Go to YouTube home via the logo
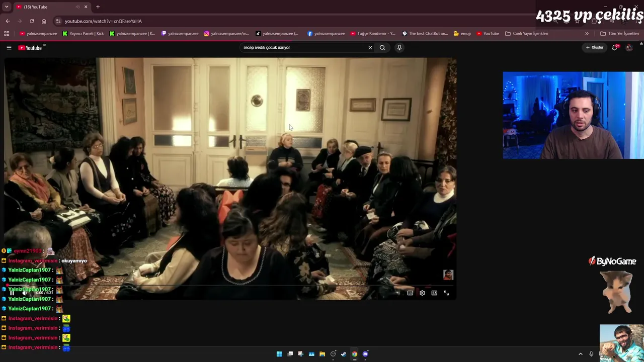Screen dimensions: 644x362 (x=30, y=48)
